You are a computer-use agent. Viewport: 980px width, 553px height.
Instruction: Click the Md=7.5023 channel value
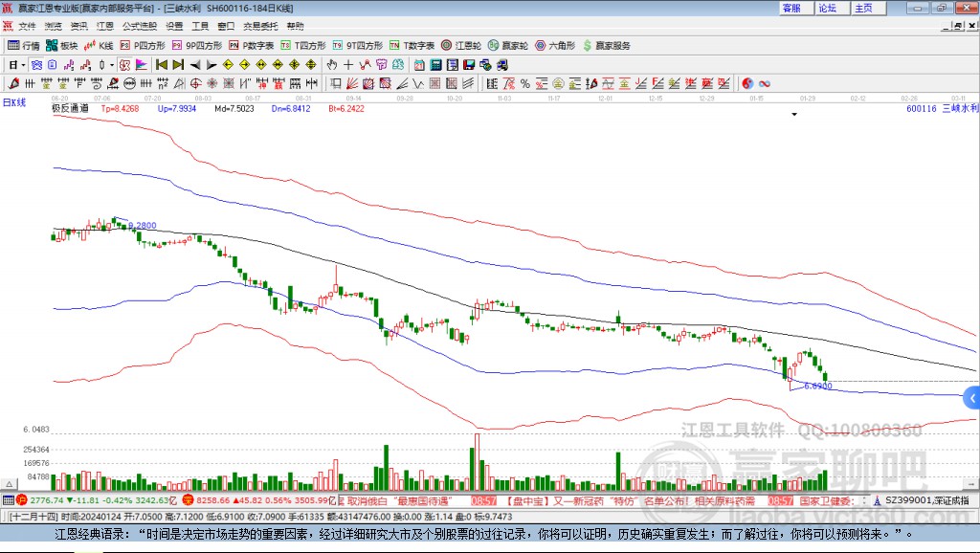click(234, 109)
